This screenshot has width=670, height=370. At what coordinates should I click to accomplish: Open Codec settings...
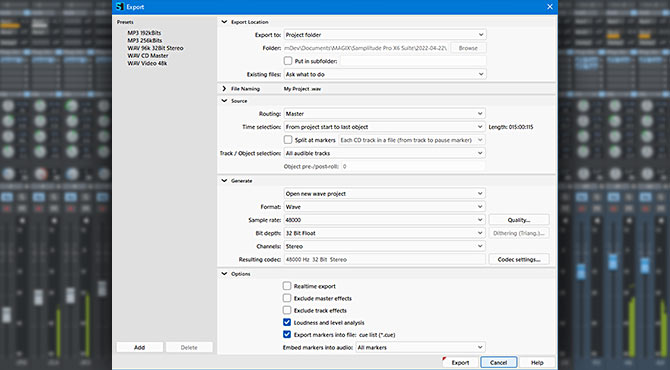click(519, 259)
